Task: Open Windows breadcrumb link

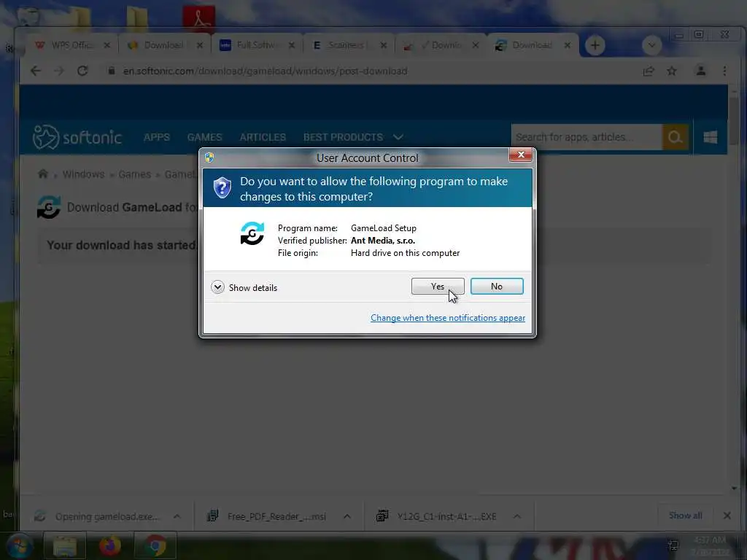Action: tap(83, 174)
